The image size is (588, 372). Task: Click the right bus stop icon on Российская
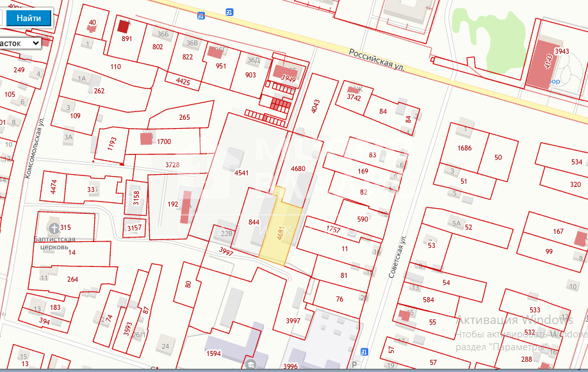(x=229, y=12)
